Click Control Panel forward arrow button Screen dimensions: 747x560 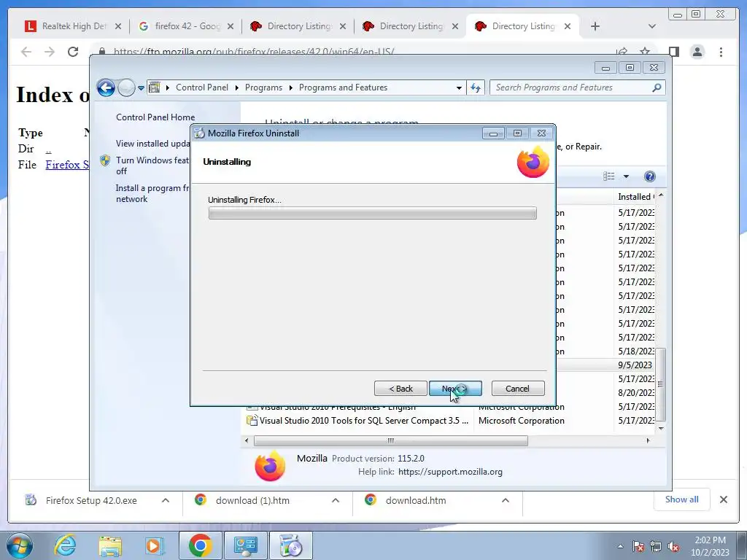point(126,87)
